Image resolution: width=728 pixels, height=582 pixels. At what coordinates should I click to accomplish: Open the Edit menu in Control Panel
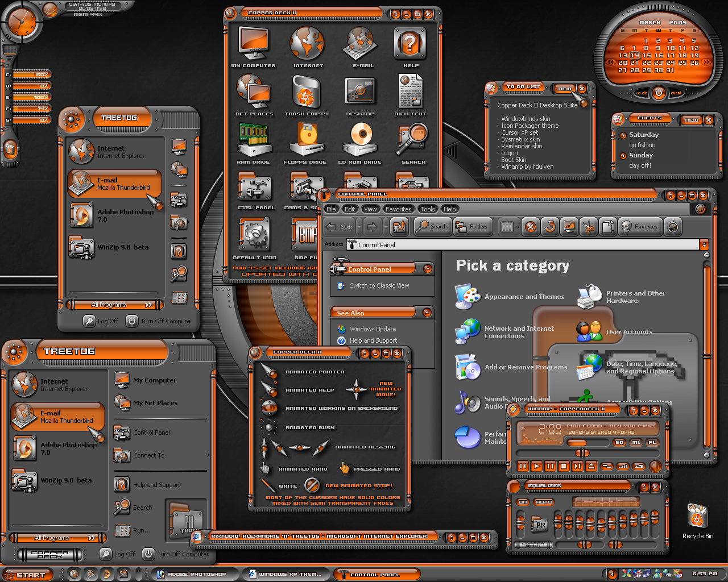click(x=350, y=209)
